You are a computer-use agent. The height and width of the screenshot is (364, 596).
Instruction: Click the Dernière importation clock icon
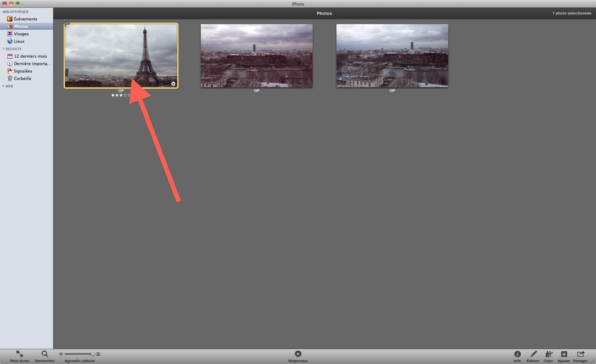(x=10, y=64)
